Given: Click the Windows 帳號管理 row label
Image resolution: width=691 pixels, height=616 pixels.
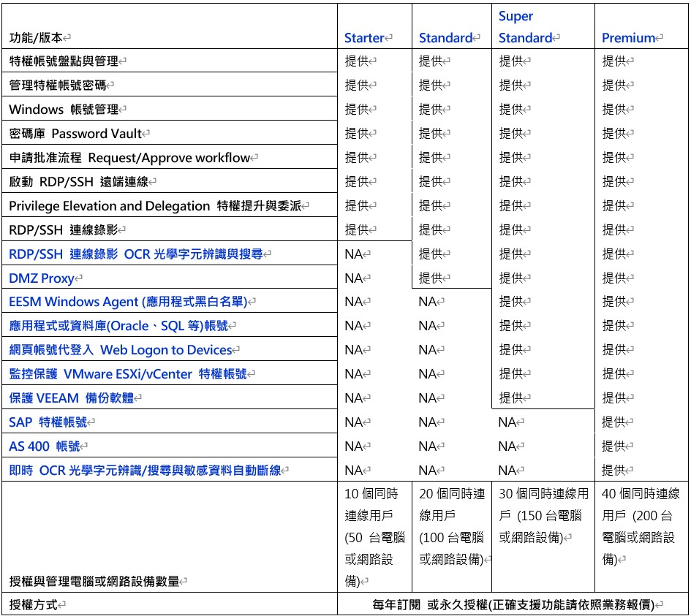Looking at the screenshot, I should coord(64,109).
